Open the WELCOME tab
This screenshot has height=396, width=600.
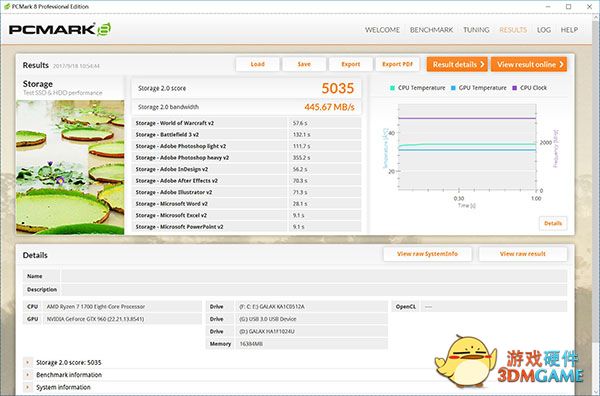tap(382, 30)
